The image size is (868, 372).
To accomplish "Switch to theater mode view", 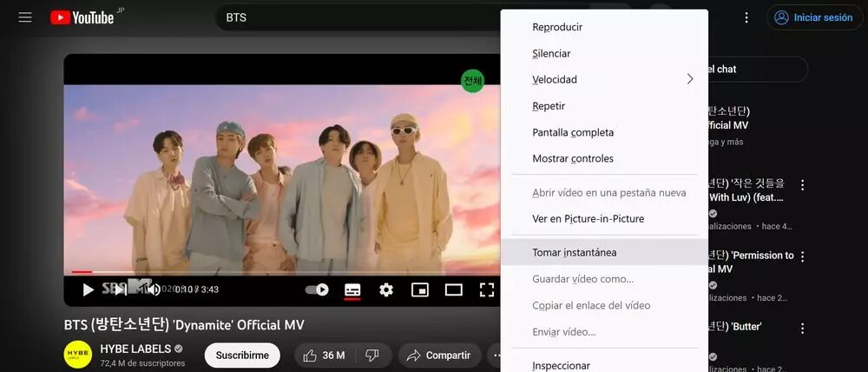I will pos(454,289).
